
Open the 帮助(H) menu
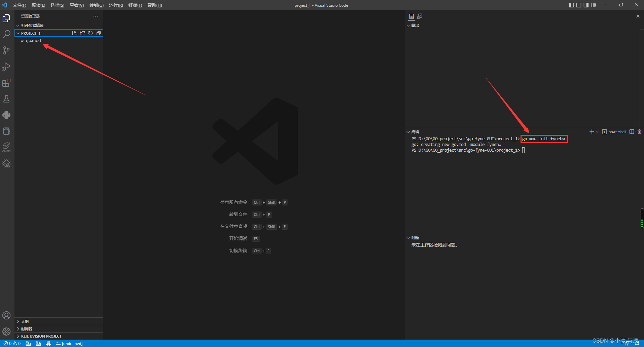(x=154, y=5)
